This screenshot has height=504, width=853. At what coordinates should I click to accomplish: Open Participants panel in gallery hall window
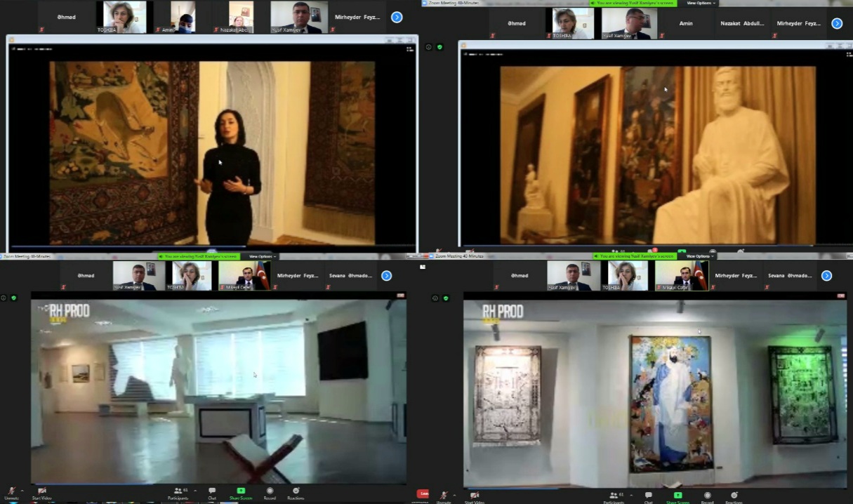coord(178,492)
